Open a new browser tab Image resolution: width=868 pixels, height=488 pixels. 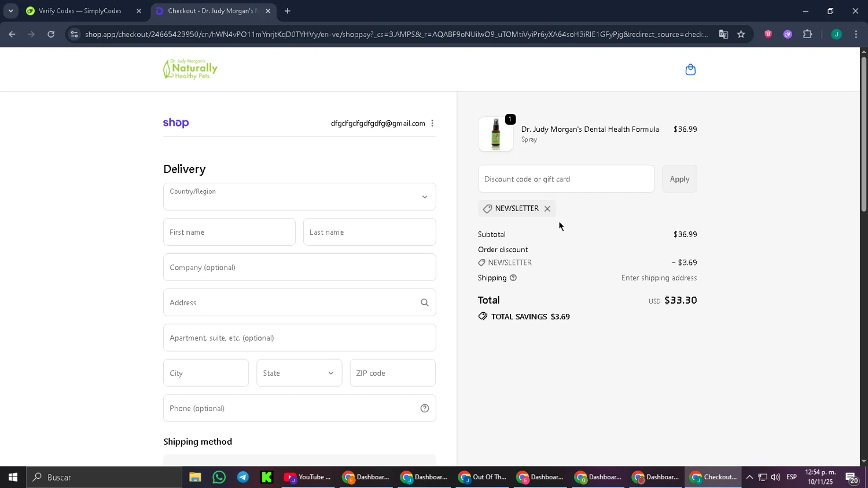pyautogui.click(x=288, y=11)
